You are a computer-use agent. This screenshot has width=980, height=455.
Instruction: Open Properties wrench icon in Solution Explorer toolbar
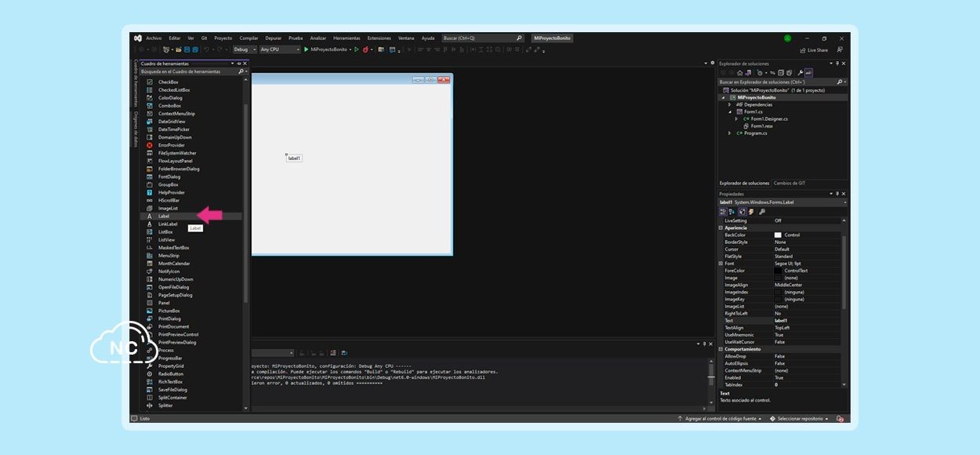(800, 72)
